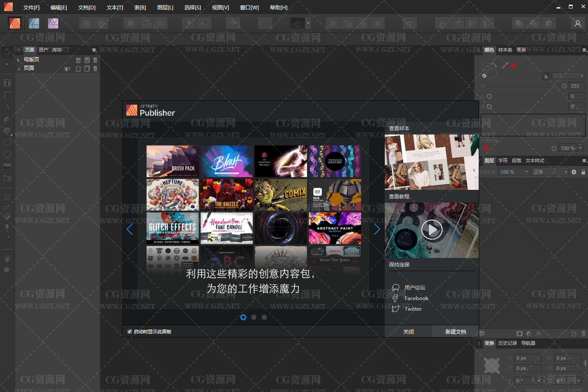
Task: Select the Frame Text tool
Action: pyautogui.click(x=7, y=83)
